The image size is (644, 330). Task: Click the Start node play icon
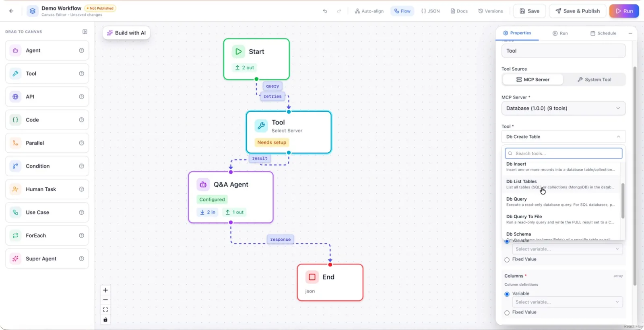pos(238,51)
